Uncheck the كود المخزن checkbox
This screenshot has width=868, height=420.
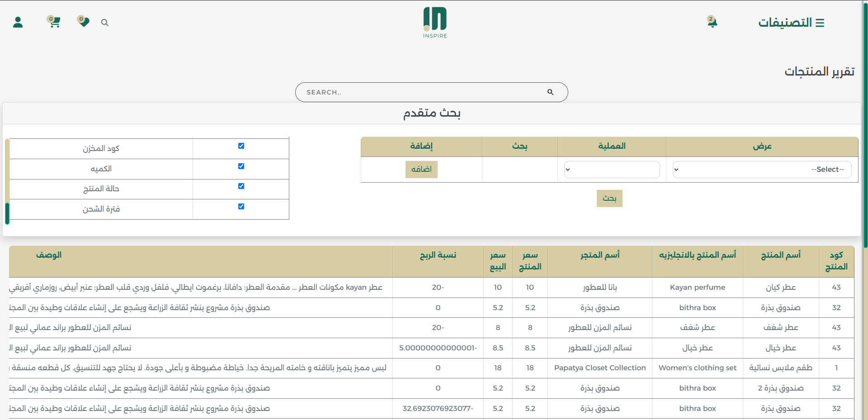[241, 146]
